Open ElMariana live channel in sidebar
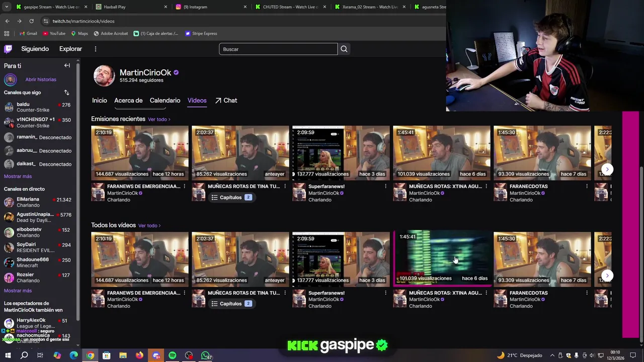 pos(38,202)
